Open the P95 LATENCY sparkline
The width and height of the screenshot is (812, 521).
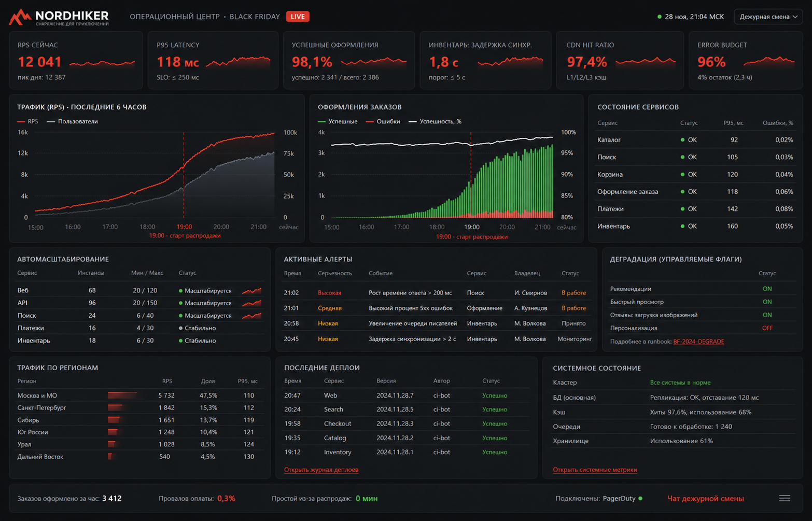238,62
